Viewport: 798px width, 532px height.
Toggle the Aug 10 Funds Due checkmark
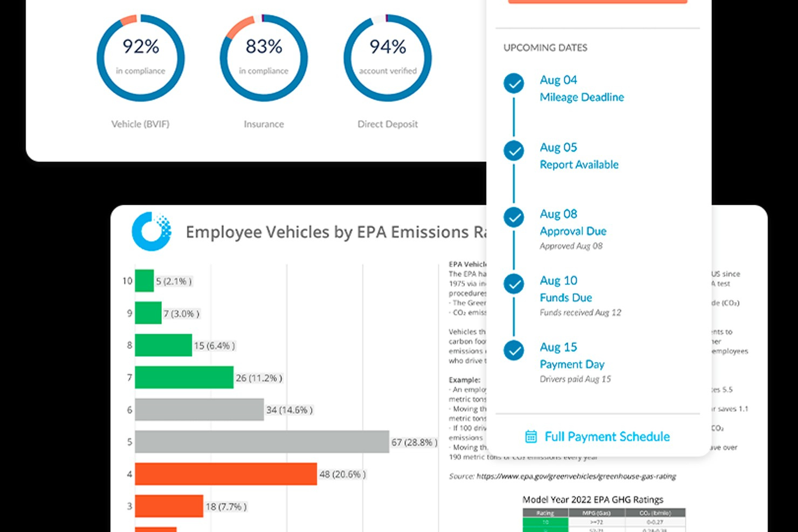(x=513, y=284)
